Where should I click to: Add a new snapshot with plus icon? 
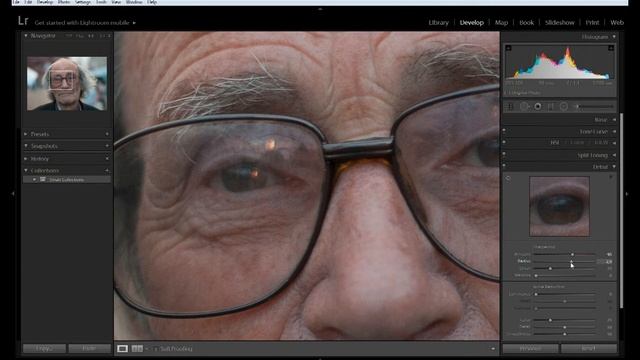(107, 146)
